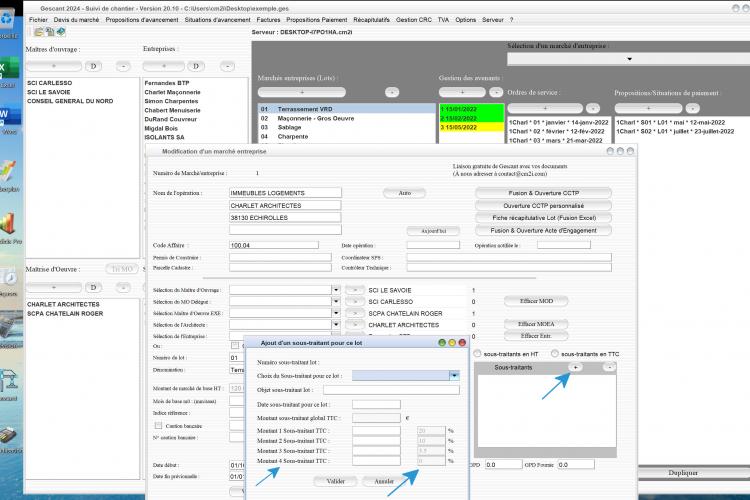Select lot 02 Maçonnerie - Gros Oeuvre
This screenshot has width=750, height=500.
(347, 118)
